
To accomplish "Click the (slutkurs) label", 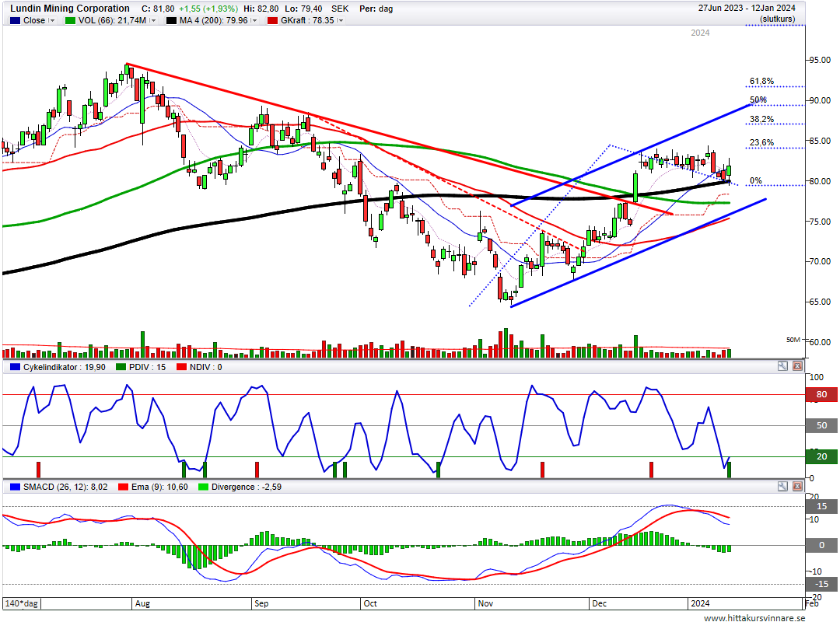I will click(777, 19).
